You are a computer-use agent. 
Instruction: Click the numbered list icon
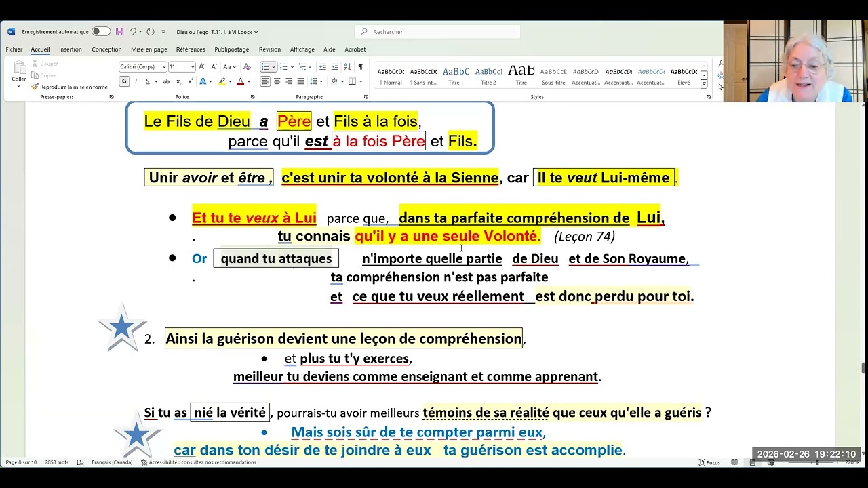[x=283, y=66]
